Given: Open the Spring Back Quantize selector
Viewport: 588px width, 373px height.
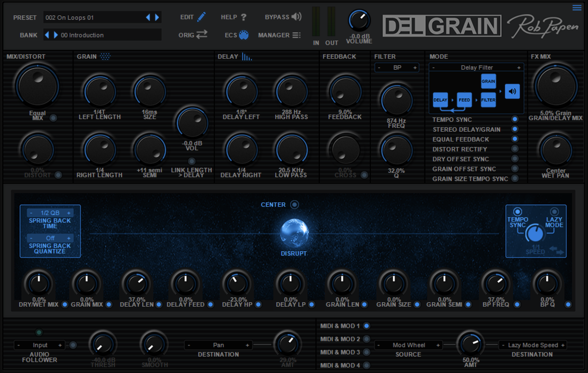Looking at the screenshot, I should click(x=50, y=238).
